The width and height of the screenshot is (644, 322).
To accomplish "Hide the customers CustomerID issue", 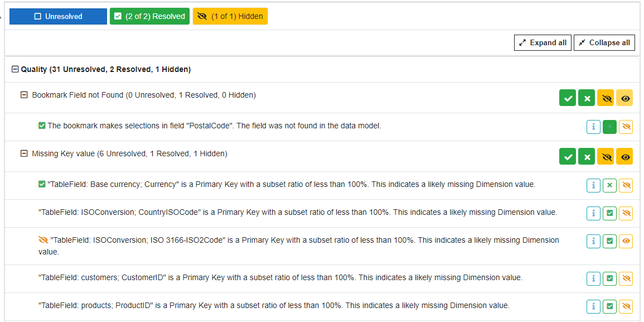I will [x=626, y=278].
